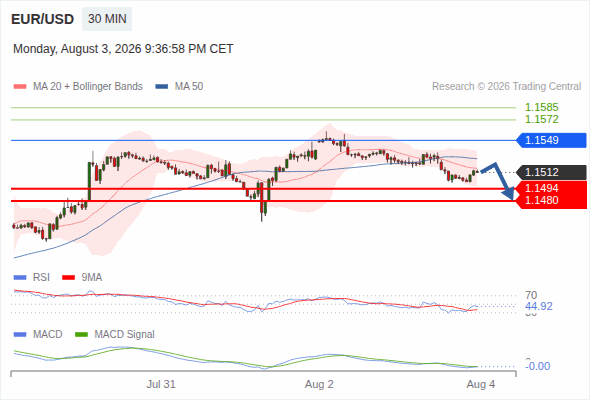This screenshot has height=400, width=590.
Task: Select the blue 1.1549 pivot price tag
Action: pos(551,140)
